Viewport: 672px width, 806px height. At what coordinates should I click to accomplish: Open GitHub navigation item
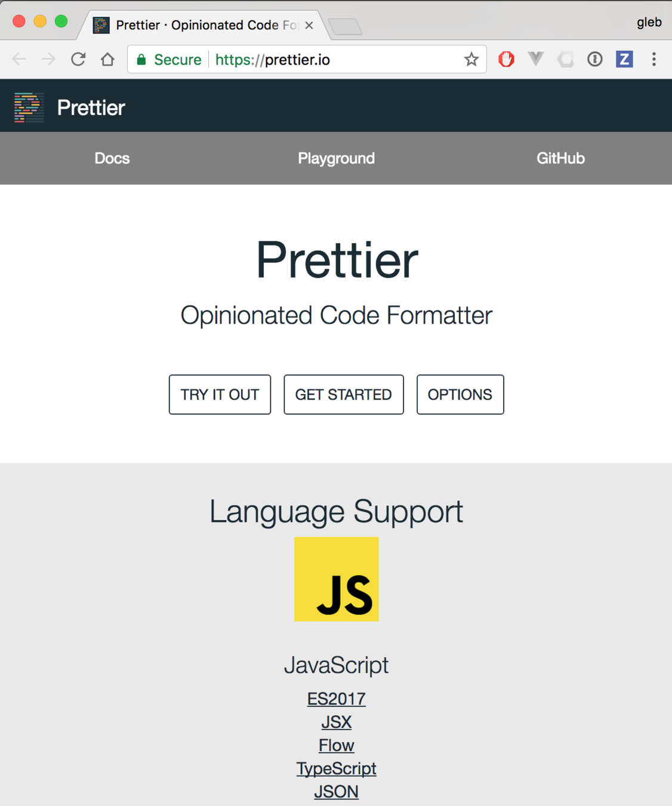pyautogui.click(x=560, y=158)
